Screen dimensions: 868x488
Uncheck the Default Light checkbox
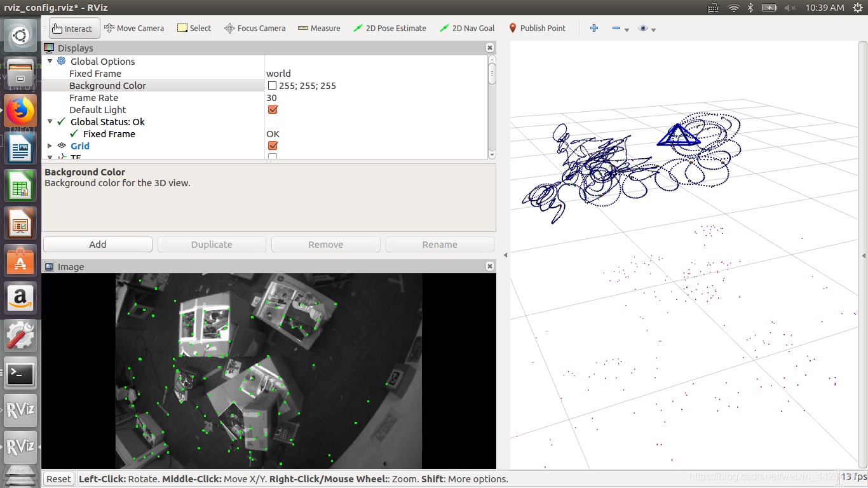pos(273,109)
